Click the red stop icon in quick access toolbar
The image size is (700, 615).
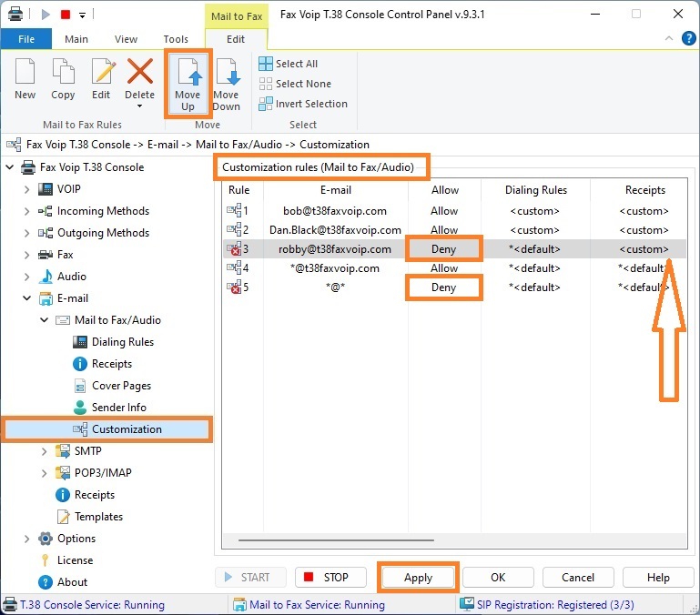[66, 15]
